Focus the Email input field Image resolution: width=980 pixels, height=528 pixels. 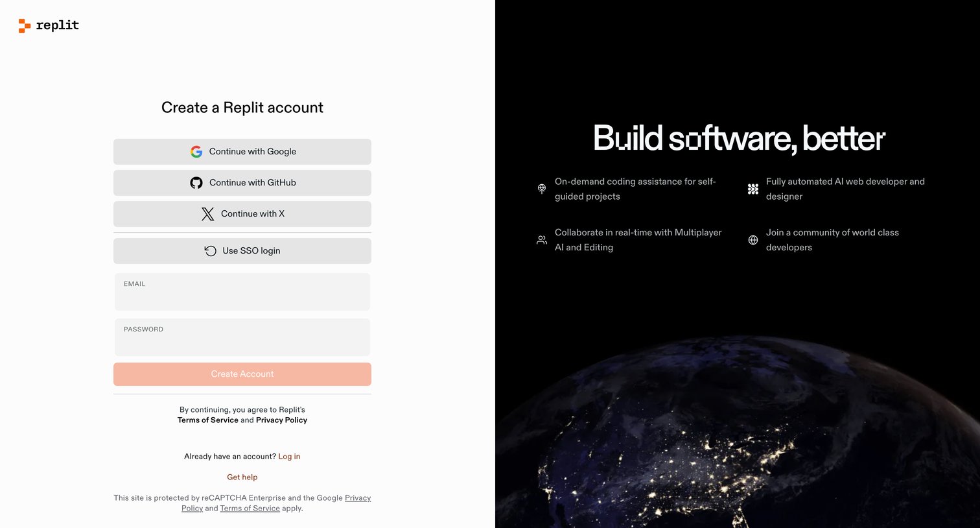tap(242, 292)
